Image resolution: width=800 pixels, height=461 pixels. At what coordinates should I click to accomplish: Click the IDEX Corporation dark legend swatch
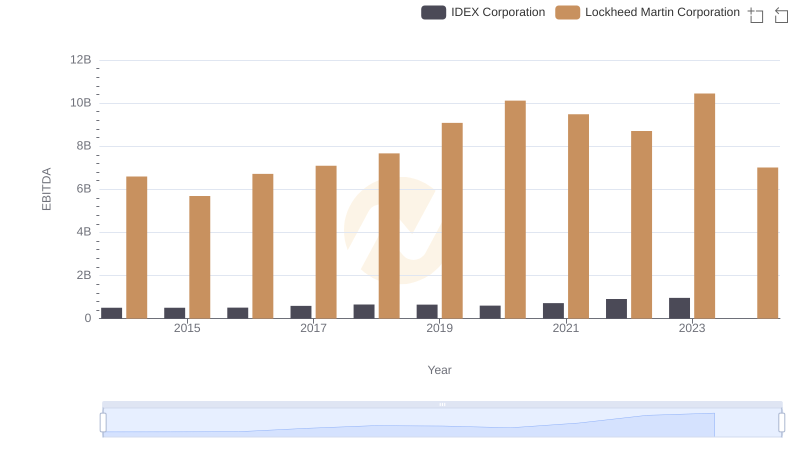pos(433,12)
